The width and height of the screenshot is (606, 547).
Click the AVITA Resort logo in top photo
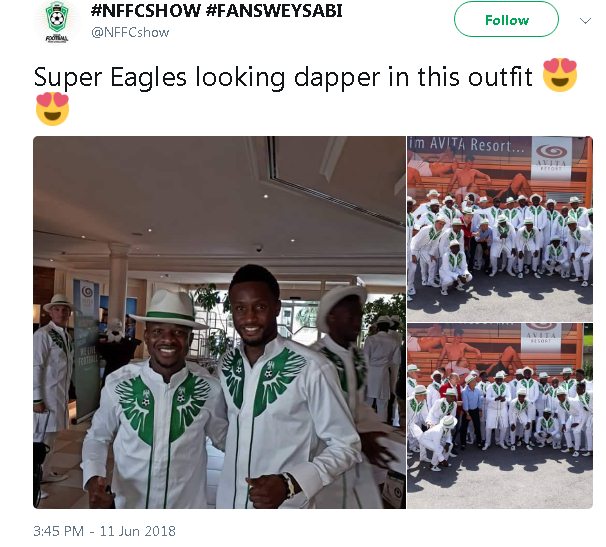point(552,158)
